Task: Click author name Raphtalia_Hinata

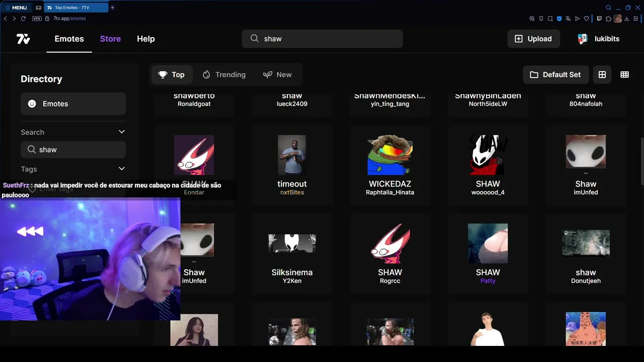Action: (390, 192)
